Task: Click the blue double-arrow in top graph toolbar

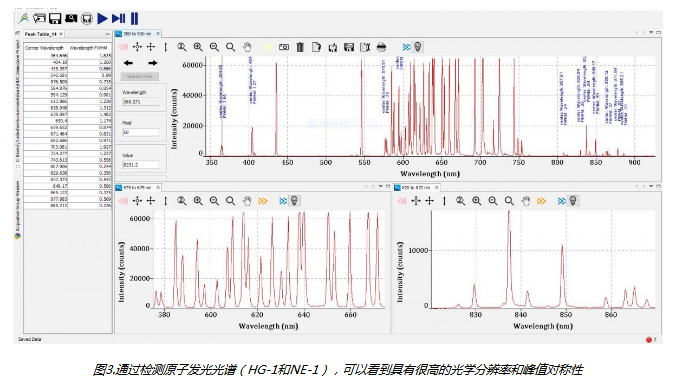Action: click(406, 47)
